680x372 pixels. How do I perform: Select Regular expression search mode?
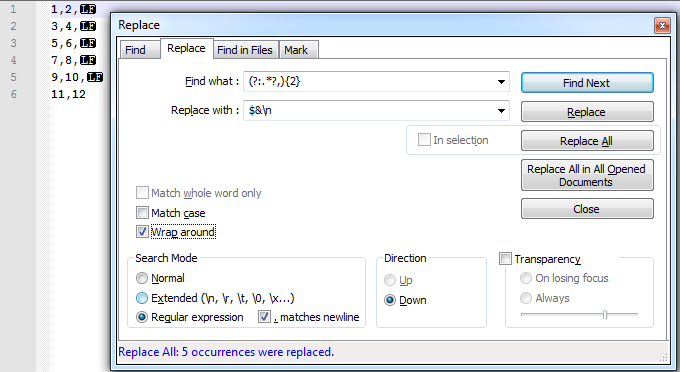pyautogui.click(x=142, y=317)
